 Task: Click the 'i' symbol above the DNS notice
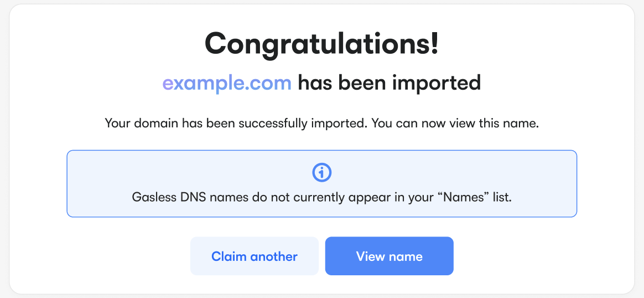tap(321, 173)
